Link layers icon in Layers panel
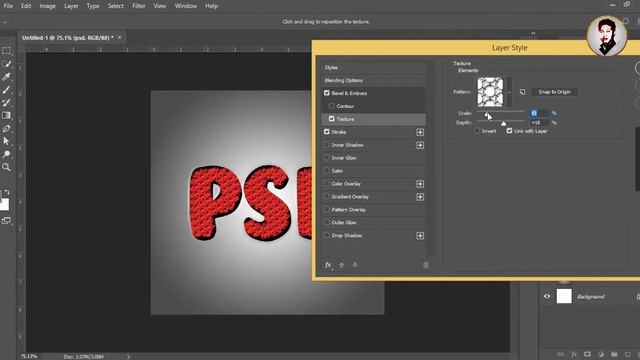Screen dimensions: 640x360 point(561,354)
